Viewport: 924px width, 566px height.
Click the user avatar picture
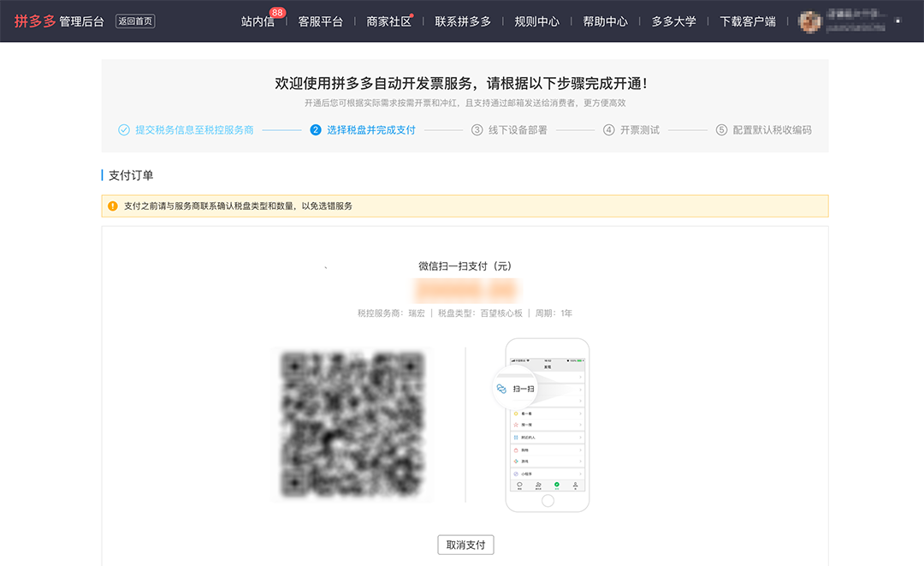809,21
